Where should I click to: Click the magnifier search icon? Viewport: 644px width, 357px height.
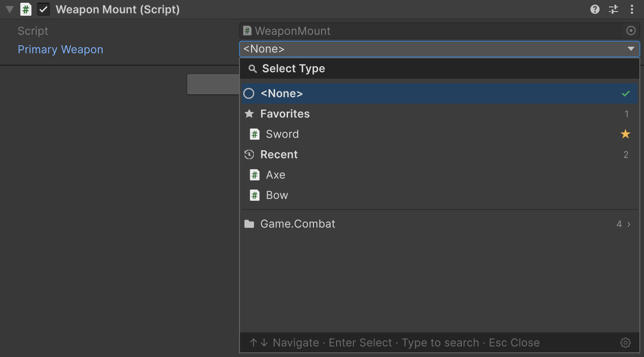[x=252, y=69]
